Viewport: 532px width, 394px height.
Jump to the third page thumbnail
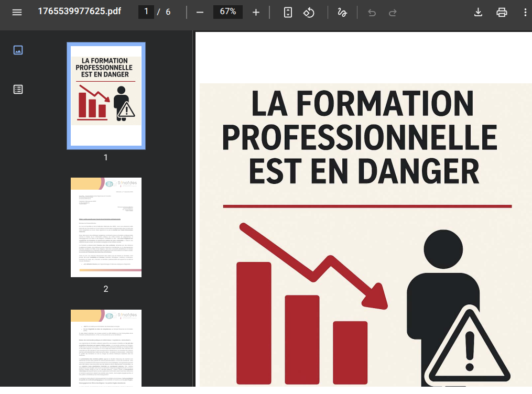click(106, 348)
